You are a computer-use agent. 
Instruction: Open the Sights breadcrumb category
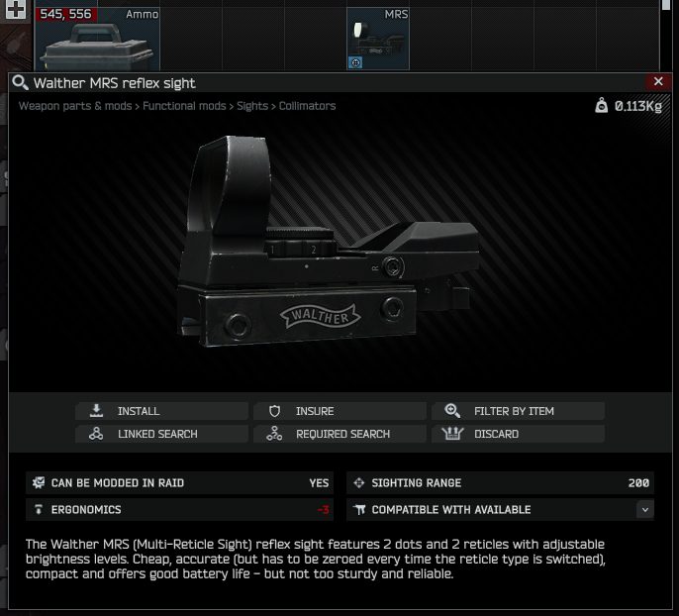pos(252,106)
